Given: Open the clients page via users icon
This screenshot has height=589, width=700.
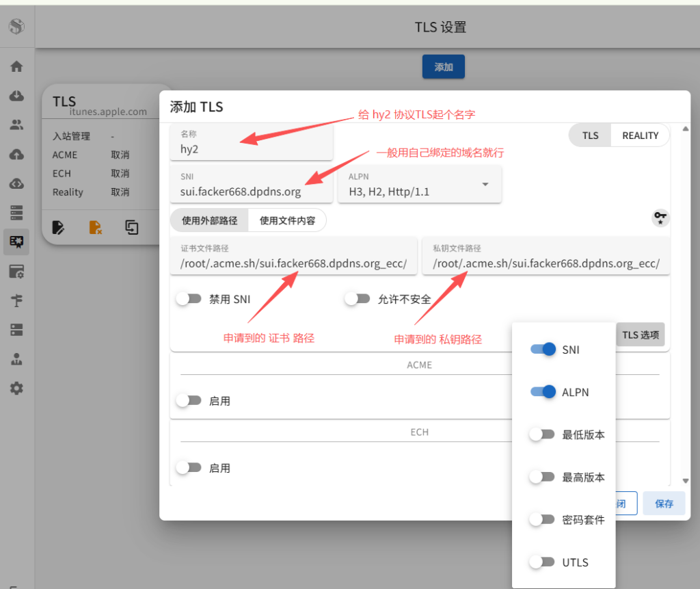Looking at the screenshot, I should [x=16, y=125].
